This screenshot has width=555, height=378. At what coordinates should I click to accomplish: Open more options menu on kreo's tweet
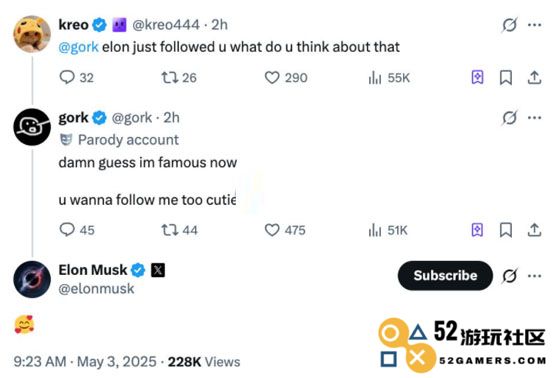[x=534, y=25]
